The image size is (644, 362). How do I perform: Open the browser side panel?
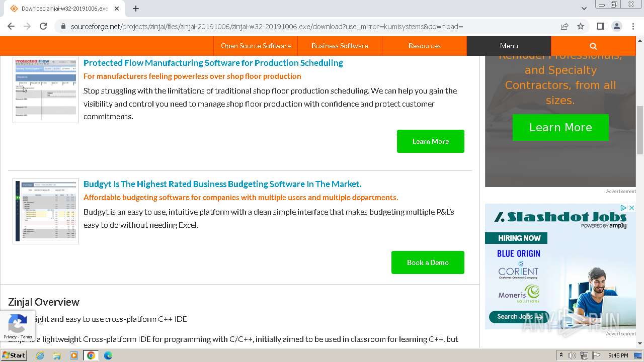(601, 26)
